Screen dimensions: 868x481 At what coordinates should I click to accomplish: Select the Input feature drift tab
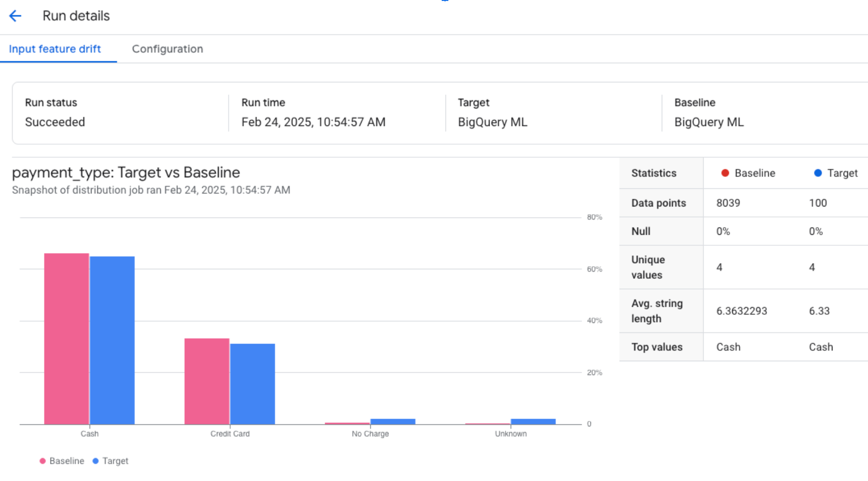55,49
